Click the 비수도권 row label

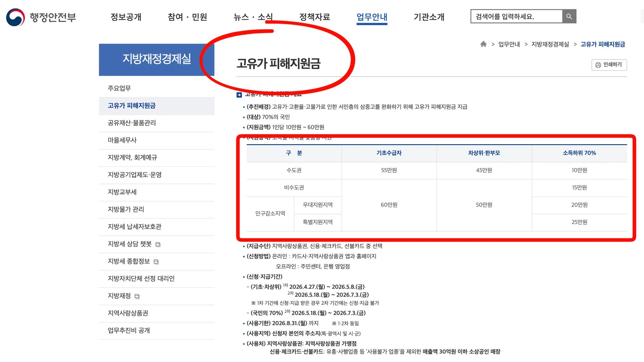click(294, 188)
